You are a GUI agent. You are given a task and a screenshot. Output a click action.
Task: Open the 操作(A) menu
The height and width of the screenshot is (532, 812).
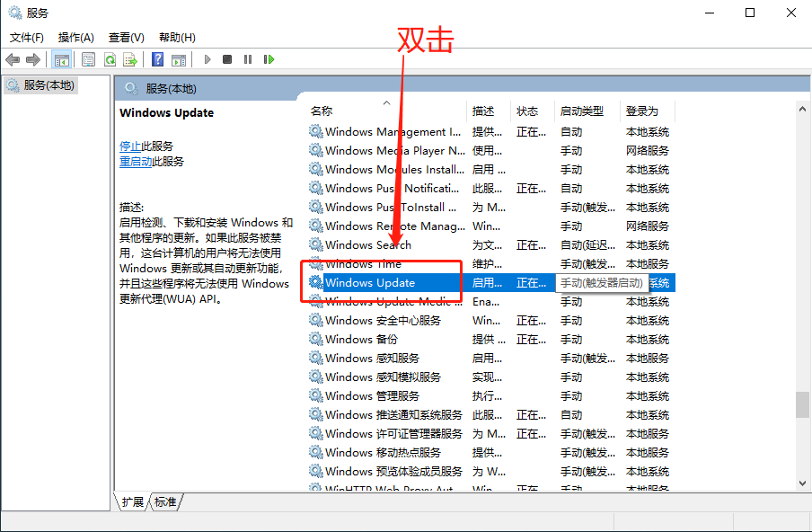coord(76,38)
